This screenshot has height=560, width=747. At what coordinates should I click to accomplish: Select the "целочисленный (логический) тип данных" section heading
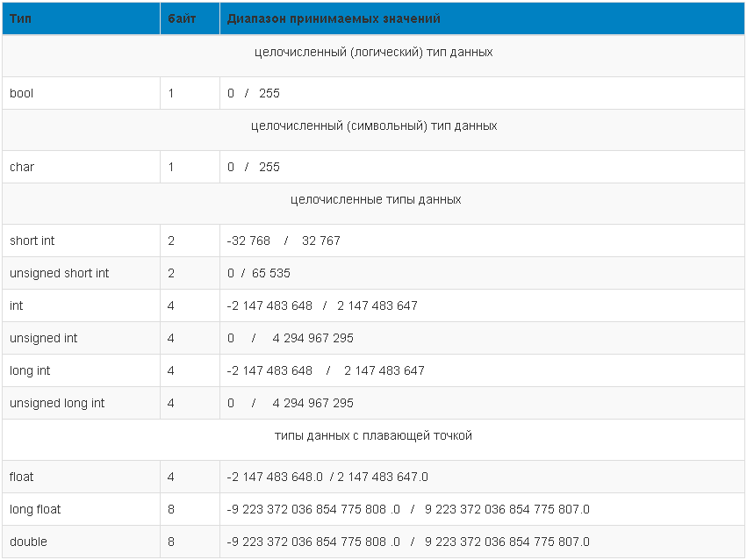pos(374,52)
